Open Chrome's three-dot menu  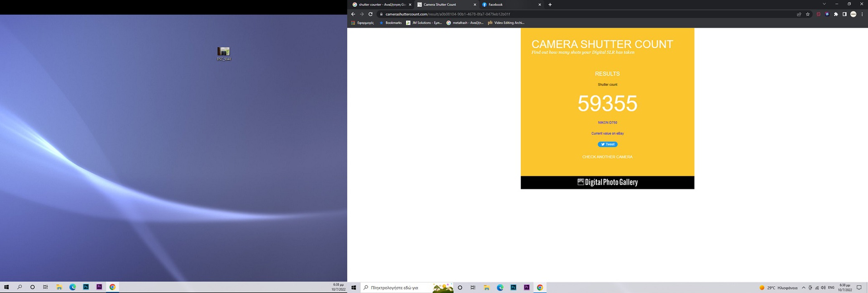coord(862,14)
